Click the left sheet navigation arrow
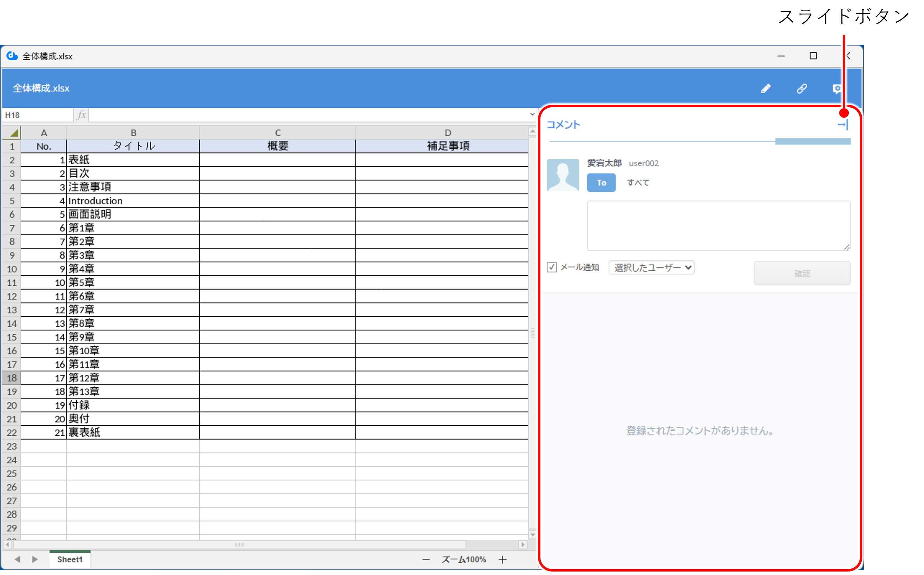The height and width of the screenshot is (575, 924). 17,559
